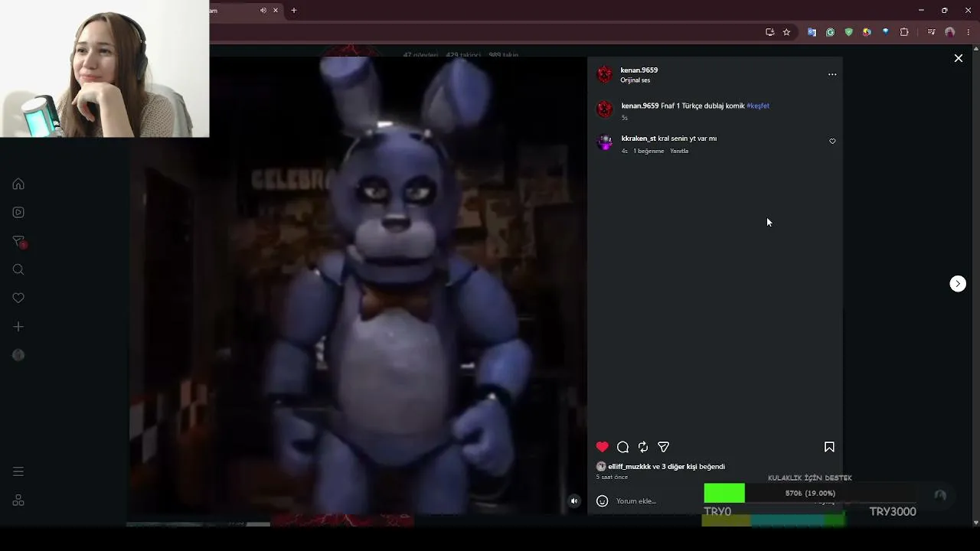
Task: Install the app from the address bar icon
Action: pos(769,32)
